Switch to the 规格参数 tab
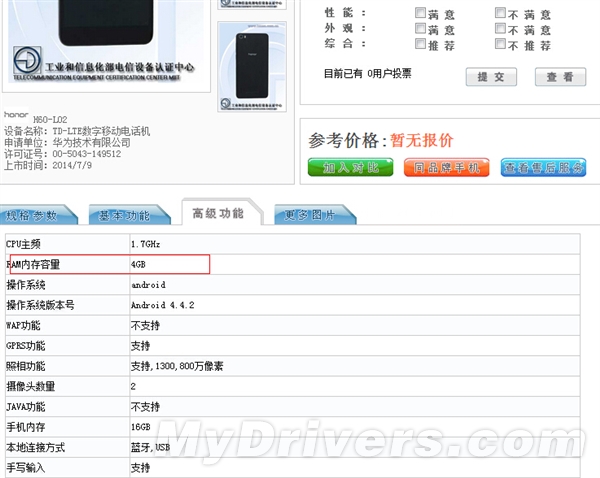This screenshot has height=478, width=600. tap(36, 215)
